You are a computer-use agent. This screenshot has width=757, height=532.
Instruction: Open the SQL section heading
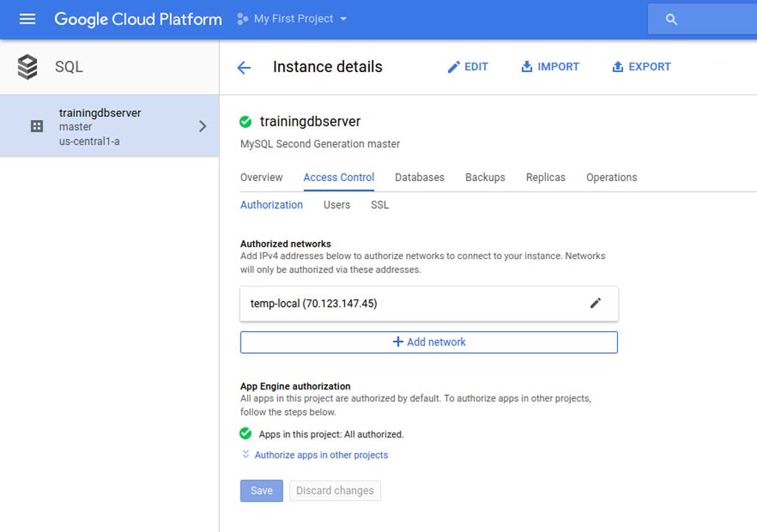point(69,67)
